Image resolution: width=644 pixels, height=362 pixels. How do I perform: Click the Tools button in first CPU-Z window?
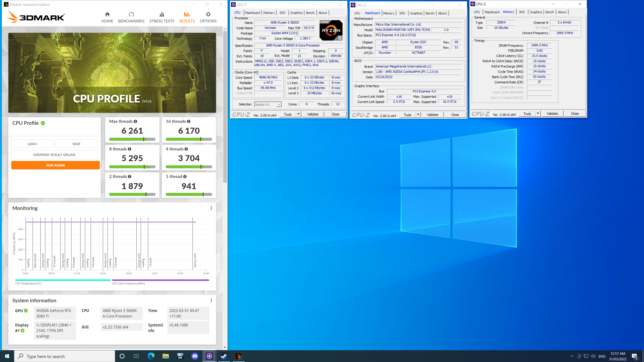click(x=287, y=114)
